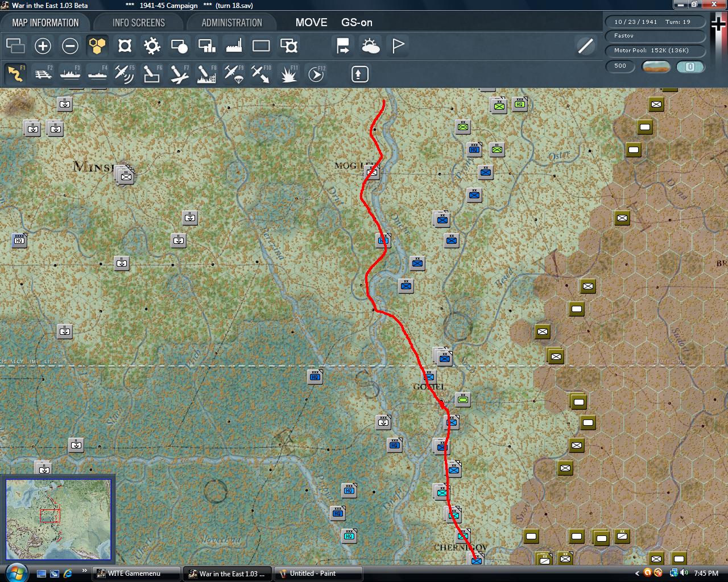
Task: Switch to MAP INFORMATION tab
Action: pyautogui.click(x=45, y=23)
